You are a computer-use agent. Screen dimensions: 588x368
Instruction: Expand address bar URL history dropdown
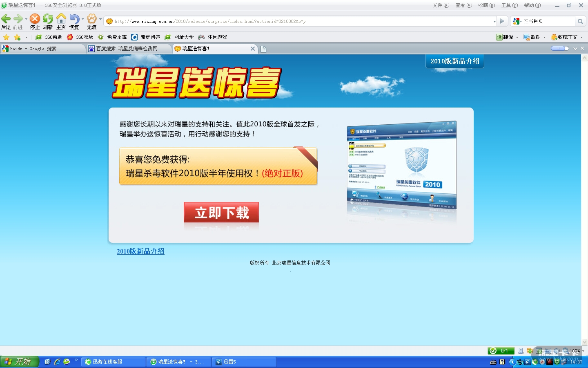[x=494, y=21]
